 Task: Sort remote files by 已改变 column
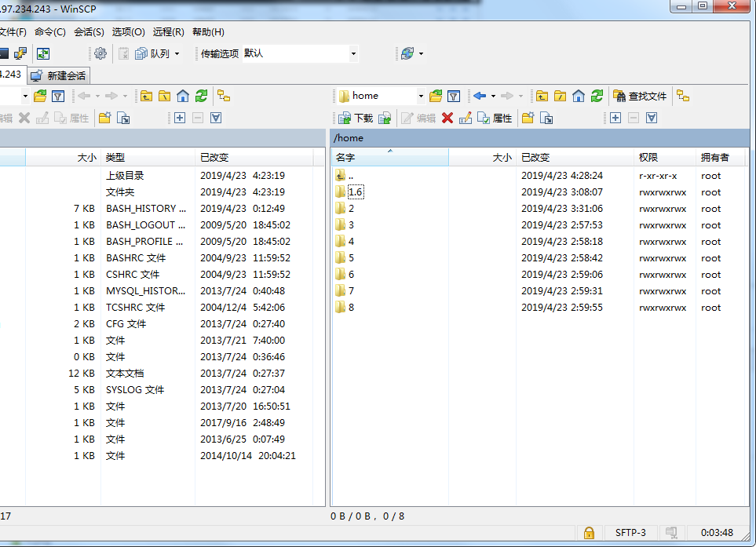click(575, 158)
